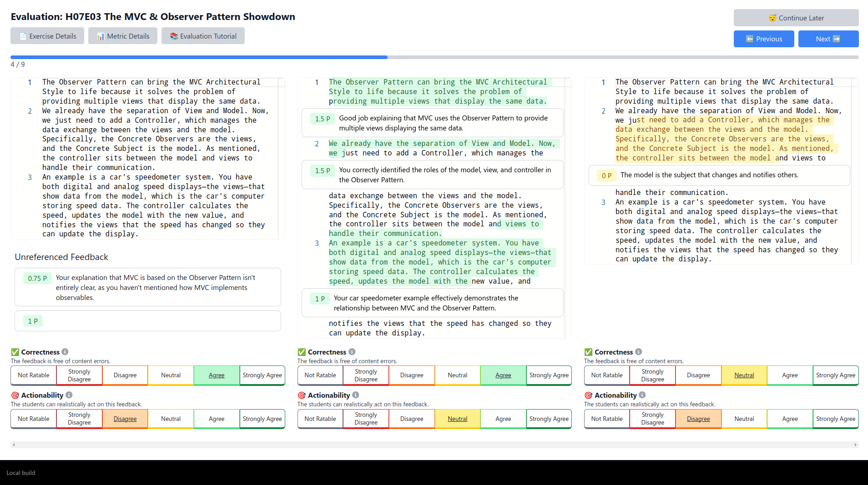Open the info tooltip beside leftmost Correctness heading
Image resolution: width=868 pixels, height=485 pixels.
tap(65, 351)
